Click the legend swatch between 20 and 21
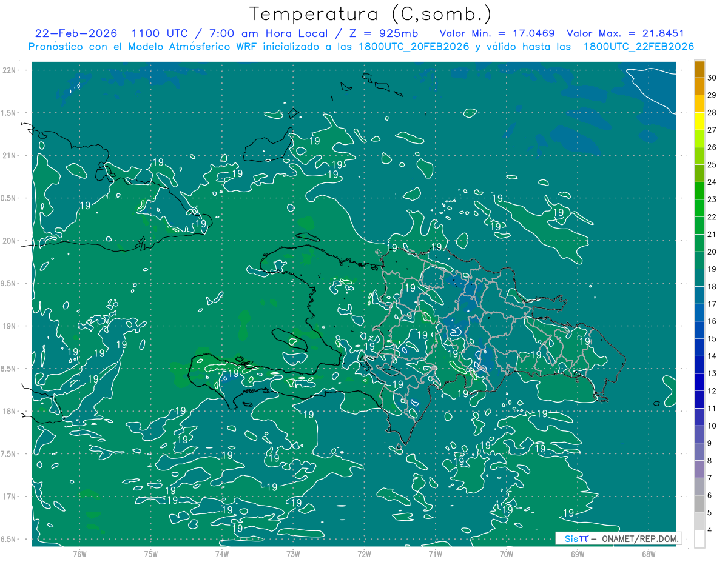Image resolution: width=728 pixels, height=562 pixels. 700,243
